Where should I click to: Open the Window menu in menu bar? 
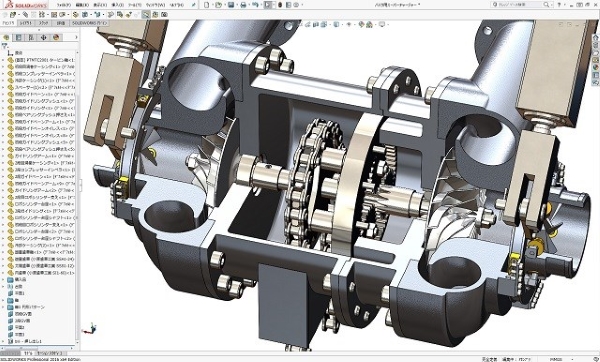tap(156, 5)
